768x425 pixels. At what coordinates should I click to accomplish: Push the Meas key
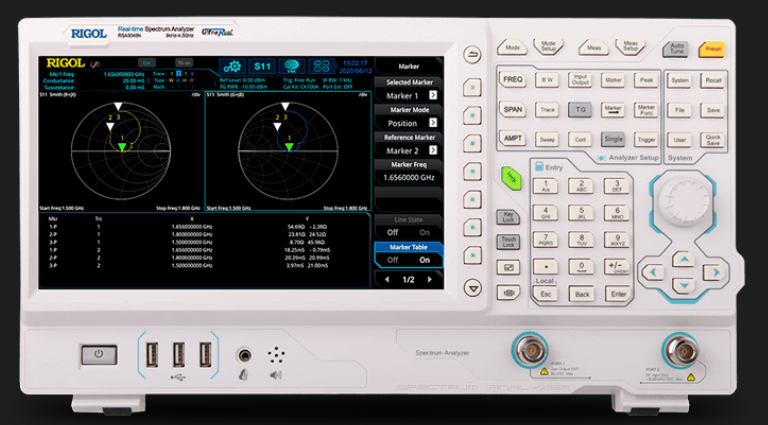tap(594, 48)
